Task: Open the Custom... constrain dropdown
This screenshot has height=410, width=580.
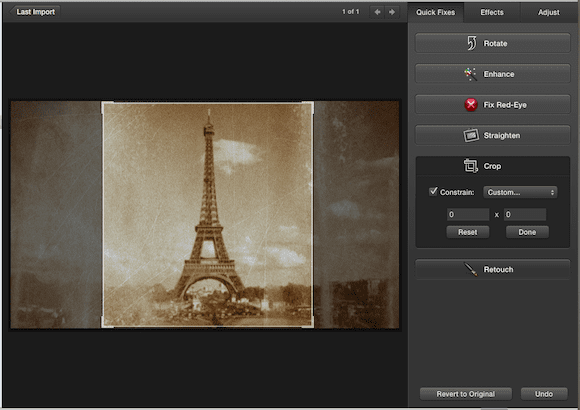Action: click(x=520, y=192)
